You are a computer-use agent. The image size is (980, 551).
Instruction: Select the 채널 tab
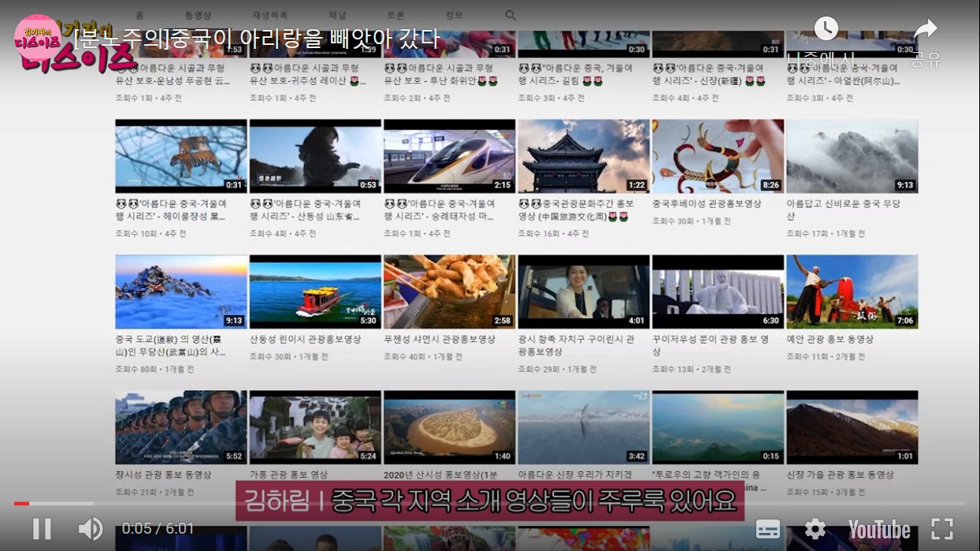(x=337, y=15)
